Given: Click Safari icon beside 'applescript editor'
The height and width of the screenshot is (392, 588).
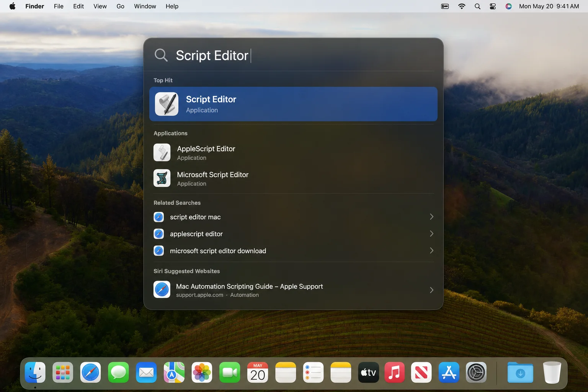Looking at the screenshot, I should click(x=158, y=234).
